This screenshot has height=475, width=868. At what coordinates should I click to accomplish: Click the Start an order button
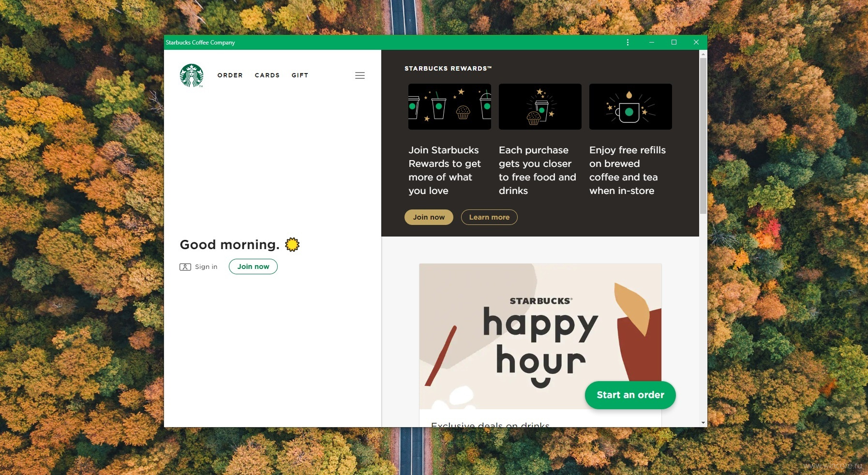[x=630, y=395]
